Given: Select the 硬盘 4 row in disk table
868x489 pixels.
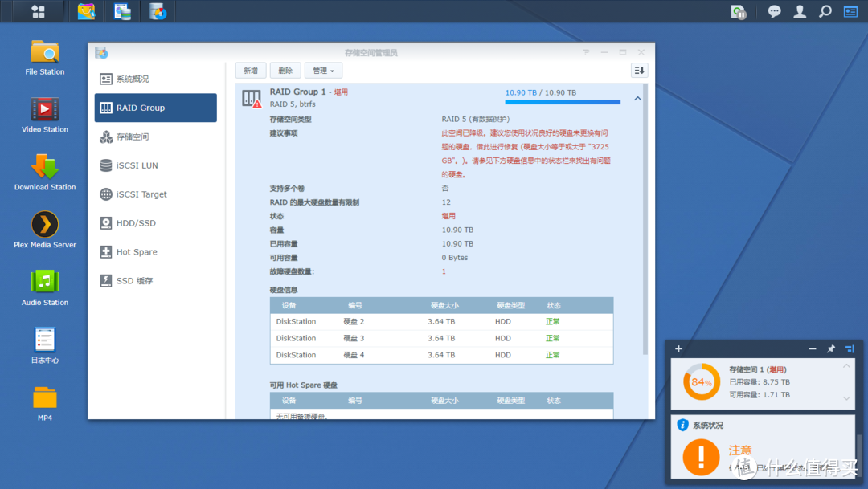Looking at the screenshot, I should (x=442, y=355).
